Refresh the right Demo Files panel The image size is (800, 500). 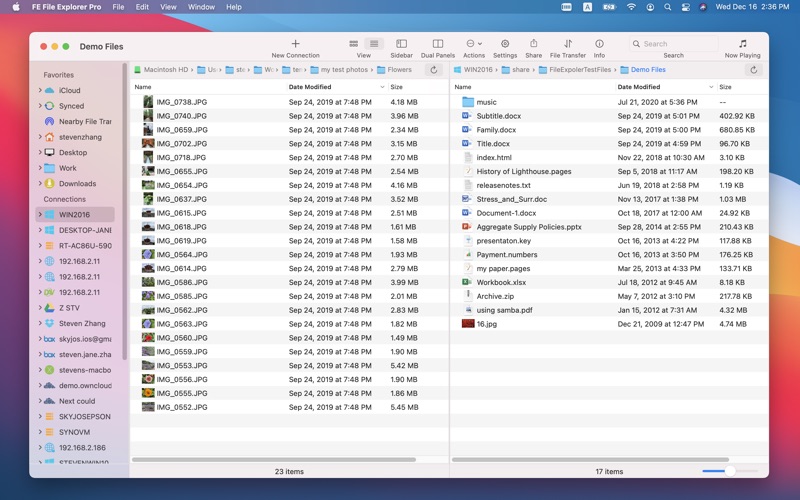[x=753, y=70]
